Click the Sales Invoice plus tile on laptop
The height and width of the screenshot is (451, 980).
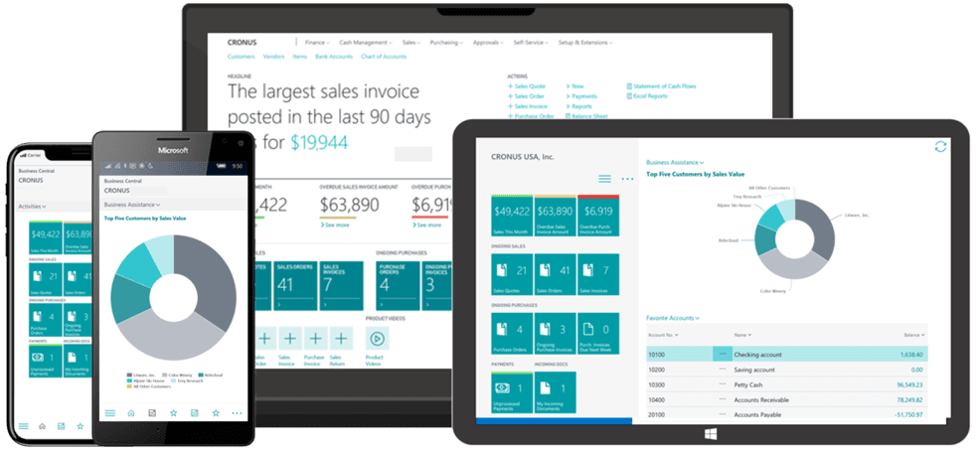click(x=289, y=338)
